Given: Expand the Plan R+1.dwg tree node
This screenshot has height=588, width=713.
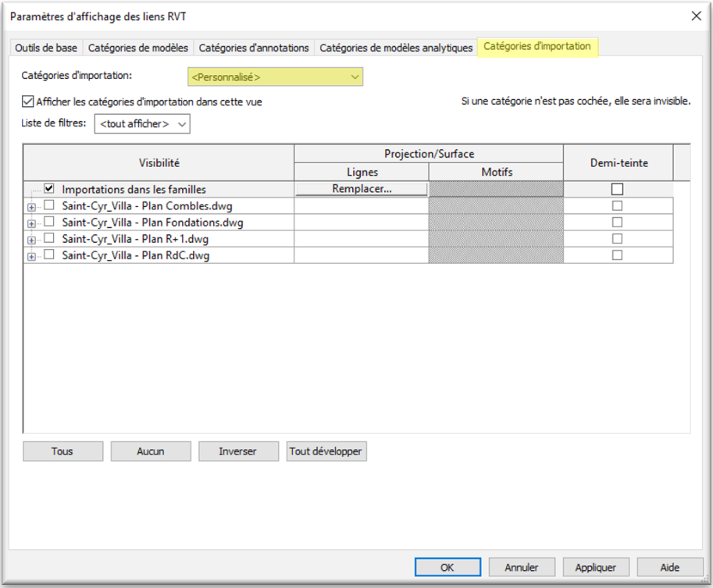Looking at the screenshot, I should 31,240.
